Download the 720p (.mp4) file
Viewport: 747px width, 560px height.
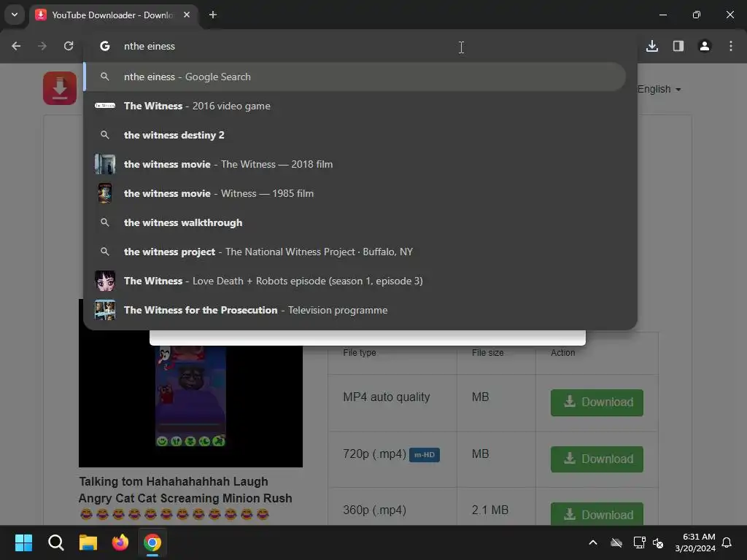tap(597, 459)
